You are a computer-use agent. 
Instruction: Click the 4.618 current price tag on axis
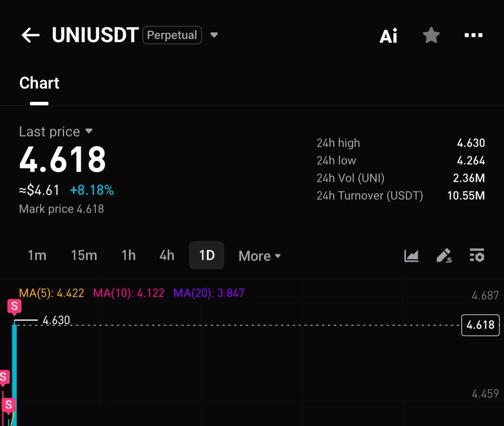[x=480, y=325]
